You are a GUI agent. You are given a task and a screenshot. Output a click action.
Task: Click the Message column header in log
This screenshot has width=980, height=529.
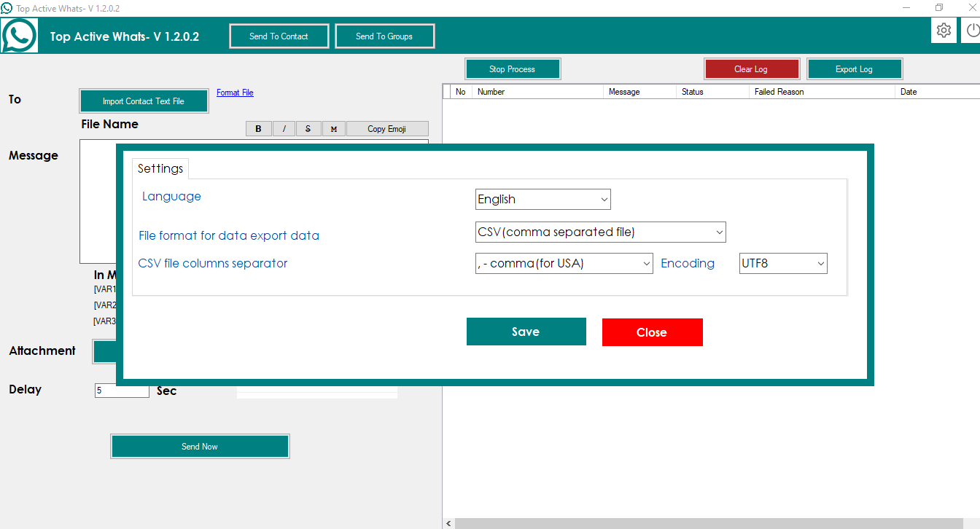640,92
